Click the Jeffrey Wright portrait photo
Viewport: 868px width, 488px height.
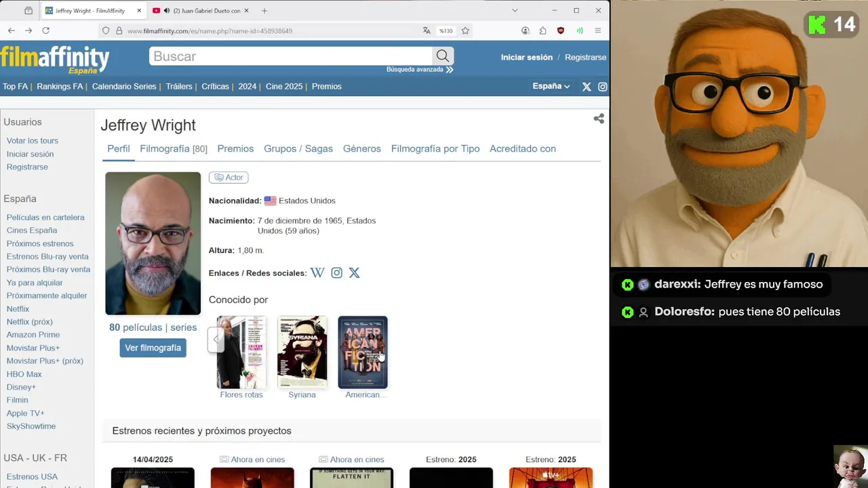click(x=153, y=243)
